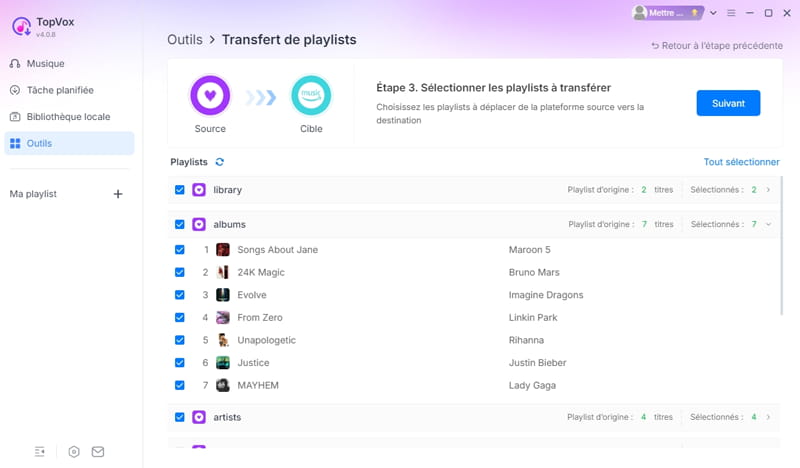Open the hamburger menu in the title bar
Image resolution: width=800 pixels, height=468 pixels.
pos(731,13)
